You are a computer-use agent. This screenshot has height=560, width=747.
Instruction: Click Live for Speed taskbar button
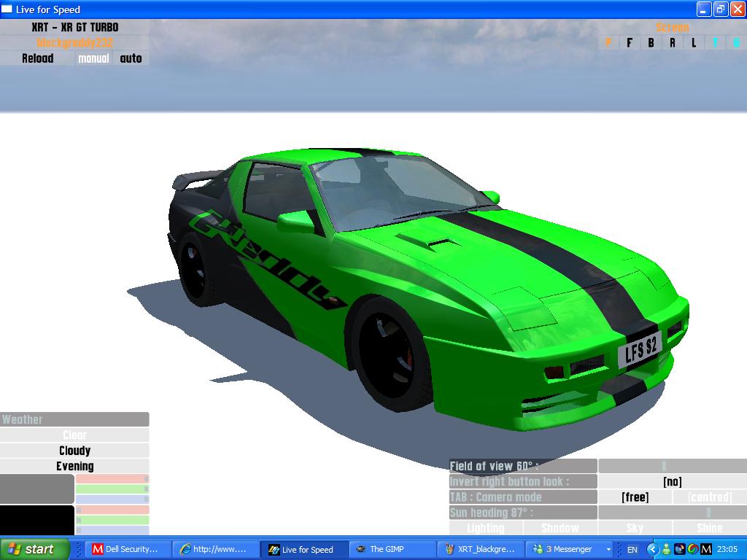(x=303, y=549)
